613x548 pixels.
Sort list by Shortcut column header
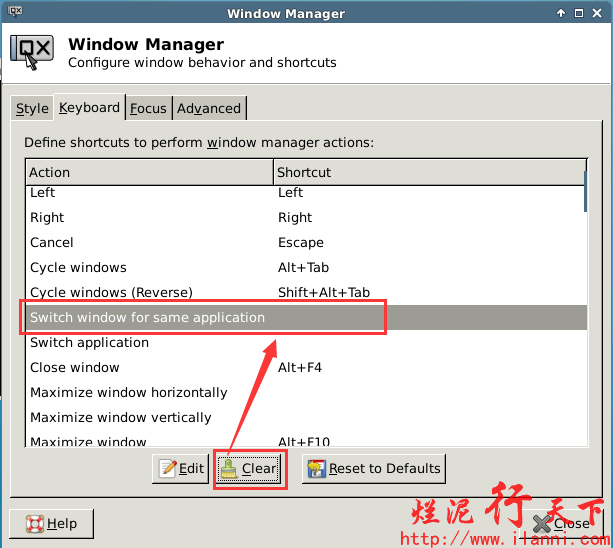point(430,172)
